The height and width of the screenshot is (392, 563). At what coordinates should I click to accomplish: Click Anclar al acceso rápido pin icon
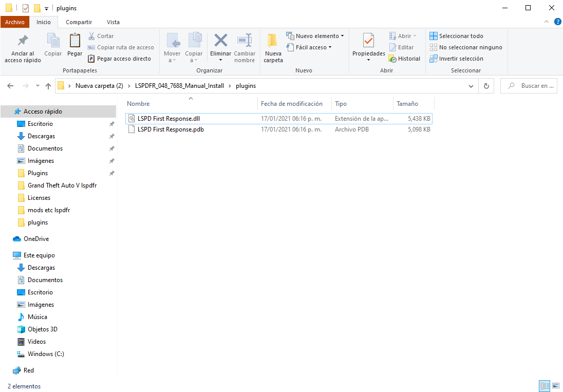tap(23, 40)
